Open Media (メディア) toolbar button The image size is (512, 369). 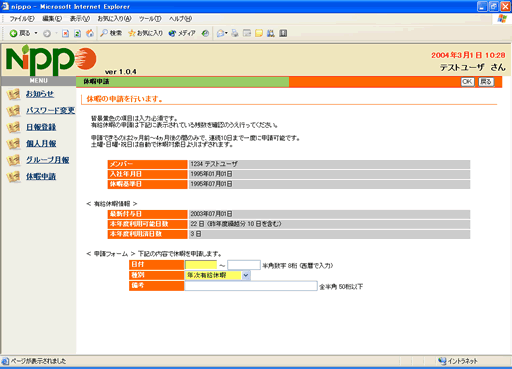(x=182, y=33)
